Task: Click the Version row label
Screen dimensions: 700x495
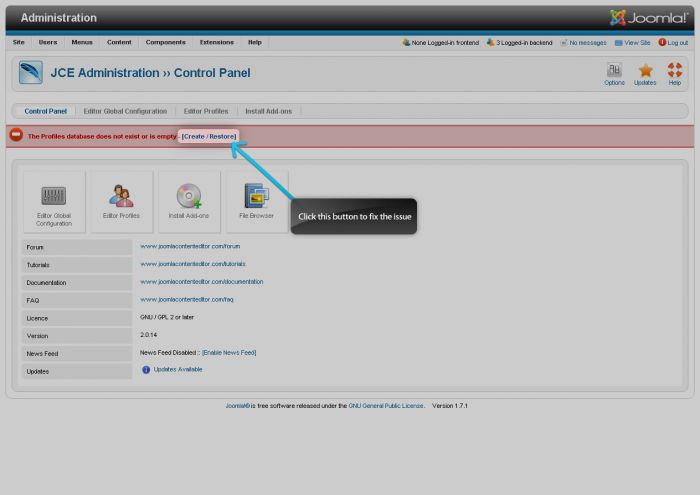Action: tap(37, 336)
